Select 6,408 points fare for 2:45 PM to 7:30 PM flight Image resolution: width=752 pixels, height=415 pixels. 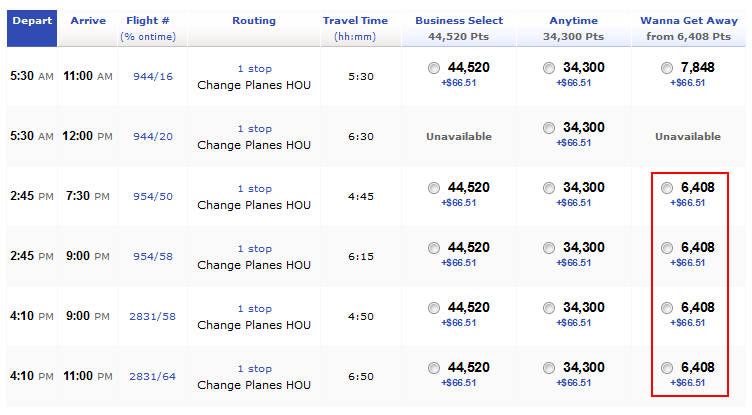[x=667, y=188]
